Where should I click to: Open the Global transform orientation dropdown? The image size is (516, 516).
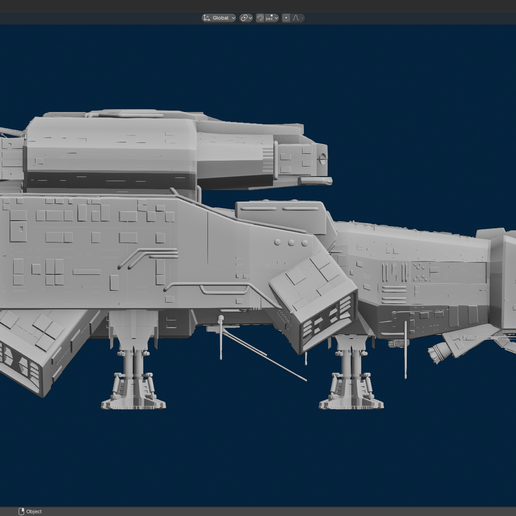219,18
